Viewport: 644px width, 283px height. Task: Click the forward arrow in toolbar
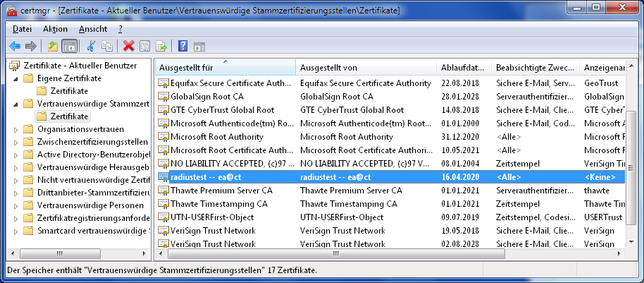click(x=31, y=46)
